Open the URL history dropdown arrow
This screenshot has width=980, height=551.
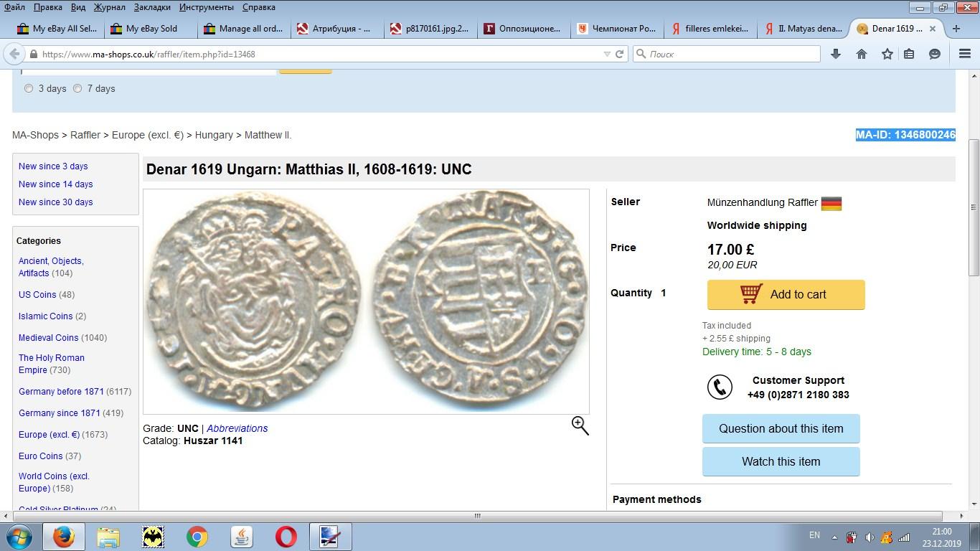(607, 54)
